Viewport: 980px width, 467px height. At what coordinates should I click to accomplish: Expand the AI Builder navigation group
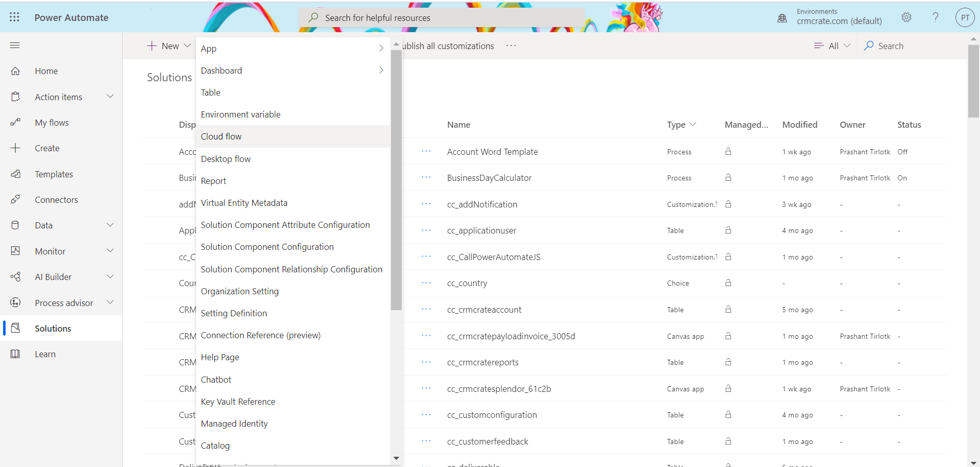click(110, 276)
